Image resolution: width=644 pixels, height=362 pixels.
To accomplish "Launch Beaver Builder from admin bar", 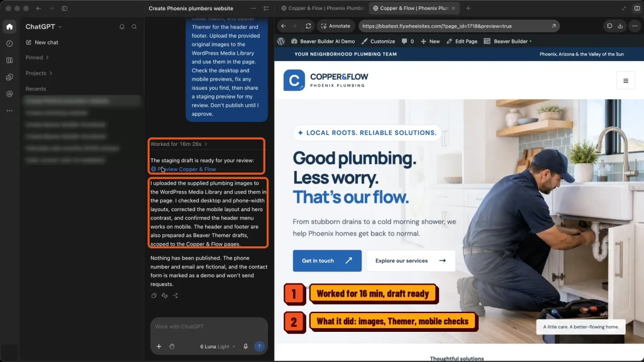I will (508, 41).
